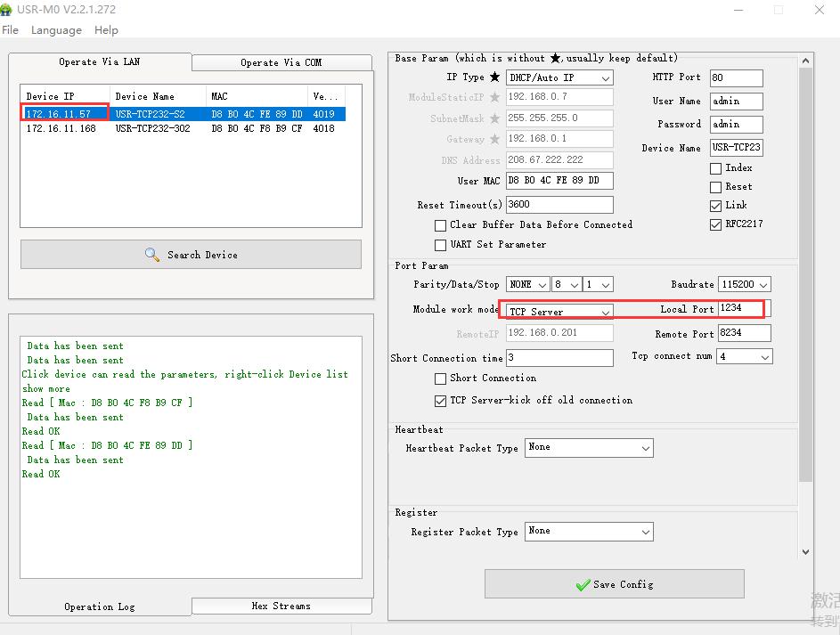This screenshot has height=635, width=840.
Task: Click the User Name field
Action: pyautogui.click(x=736, y=102)
